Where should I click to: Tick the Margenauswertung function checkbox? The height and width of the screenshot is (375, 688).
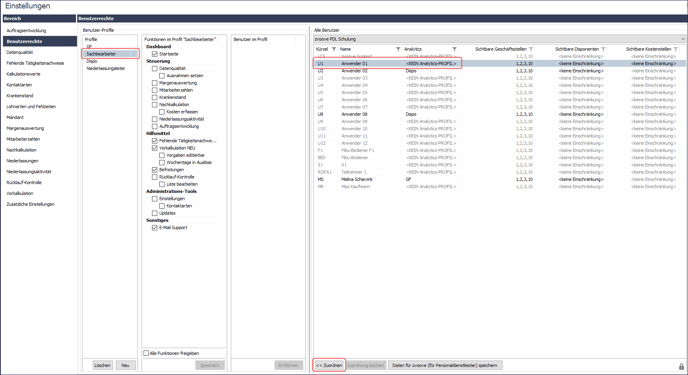tap(154, 83)
